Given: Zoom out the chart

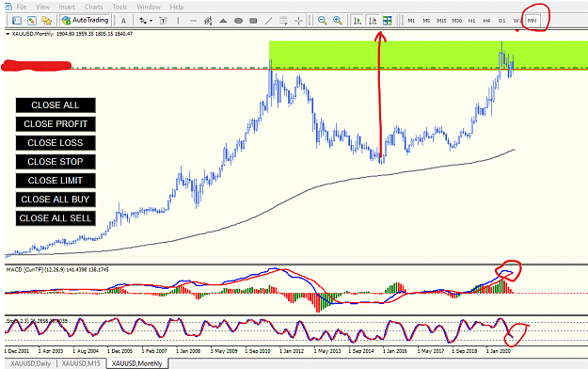Looking at the screenshot, I should tap(322, 21).
